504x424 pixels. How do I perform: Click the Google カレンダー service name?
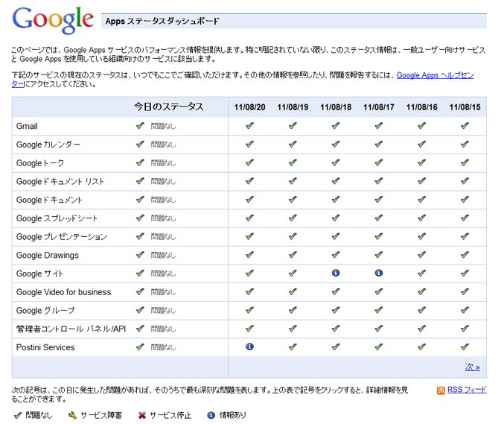pyautogui.click(x=48, y=145)
